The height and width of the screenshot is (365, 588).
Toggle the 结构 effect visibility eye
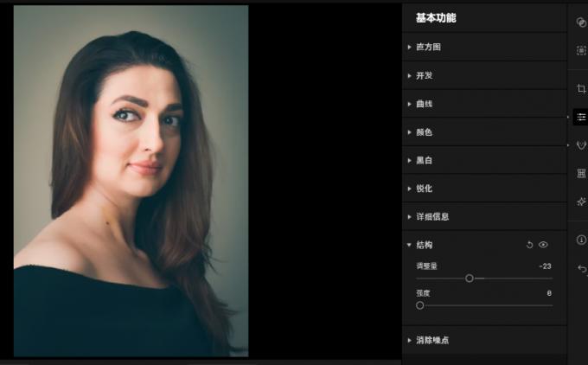click(x=543, y=245)
